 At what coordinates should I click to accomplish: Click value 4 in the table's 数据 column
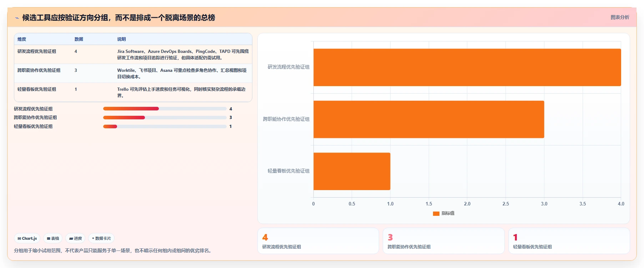coord(76,51)
